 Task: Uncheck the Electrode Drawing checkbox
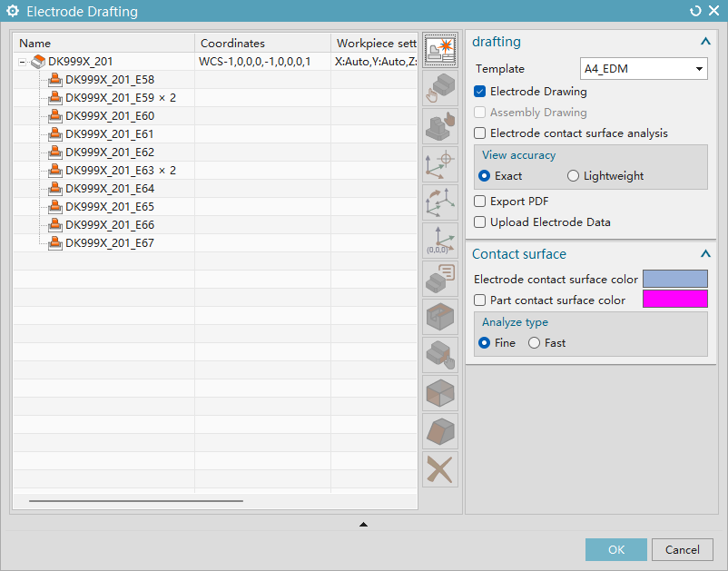pos(480,92)
